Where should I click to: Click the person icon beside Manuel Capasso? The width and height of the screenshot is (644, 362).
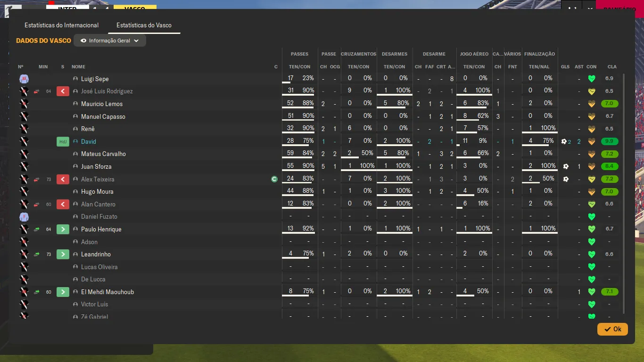pos(75,116)
